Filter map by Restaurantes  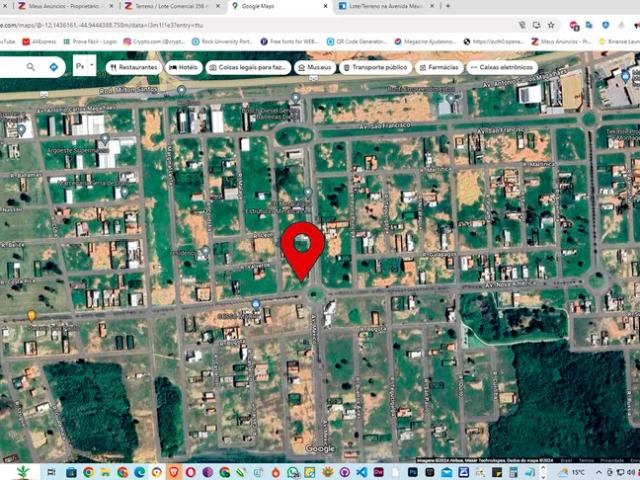coord(134,67)
